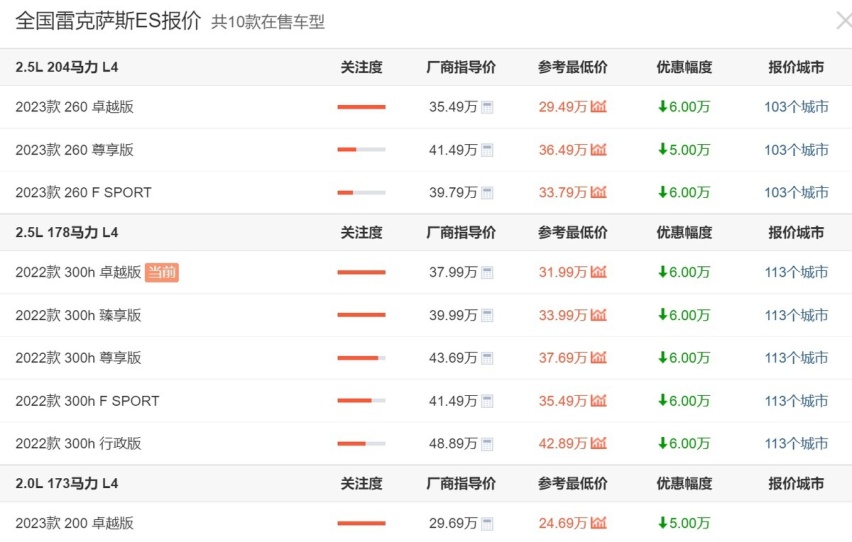Open 2022款 300h 卓越版 model
This screenshot has height=542, width=852.
pyautogui.click(x=78, y=272)
